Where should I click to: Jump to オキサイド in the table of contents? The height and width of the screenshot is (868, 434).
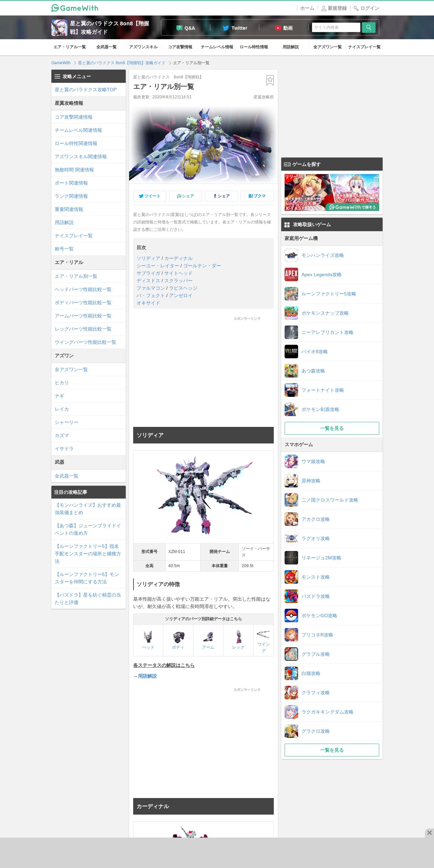click(x=148, y=303)
